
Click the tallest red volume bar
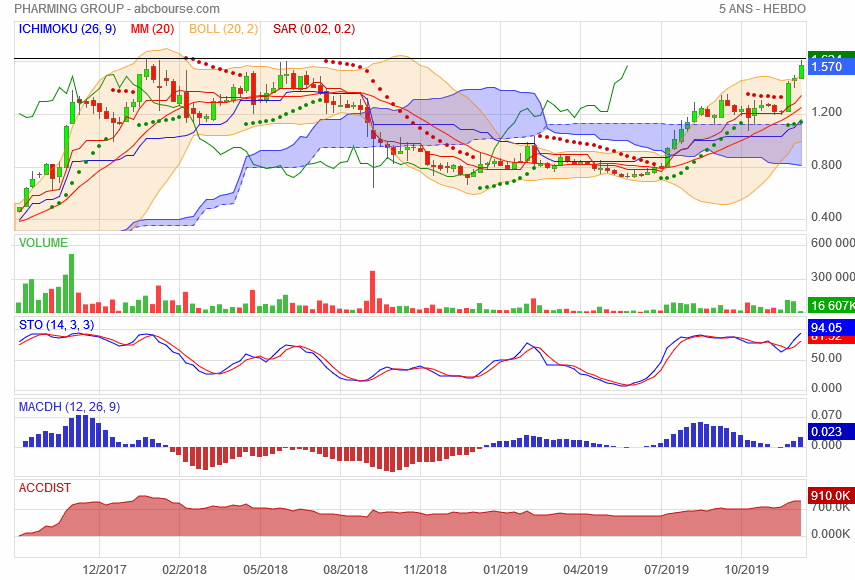[373, 292]
